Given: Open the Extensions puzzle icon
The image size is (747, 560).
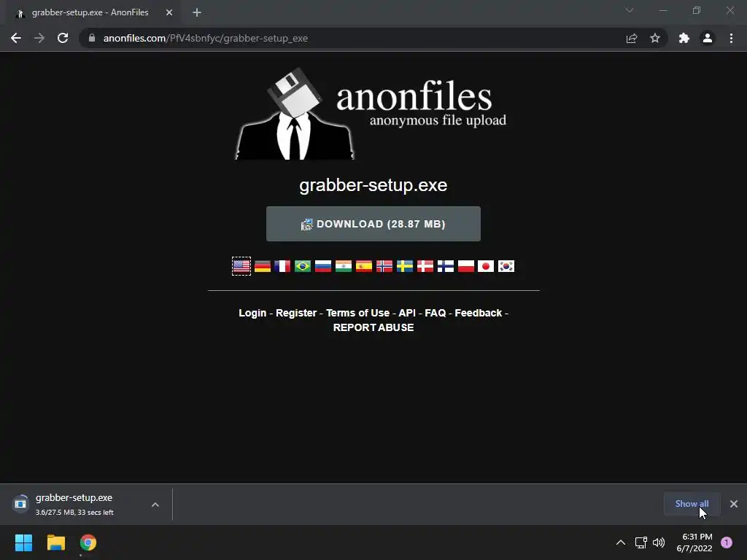Looking at the screenshot, I should (684, 38).
